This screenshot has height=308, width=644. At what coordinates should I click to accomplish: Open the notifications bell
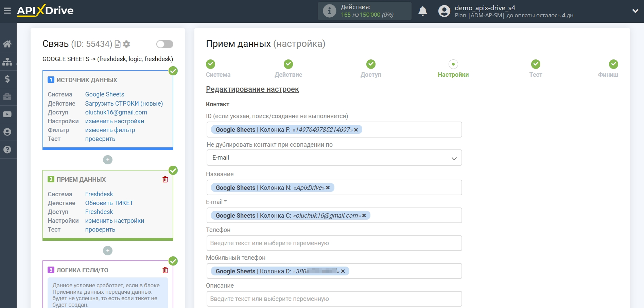coord(422,11)
